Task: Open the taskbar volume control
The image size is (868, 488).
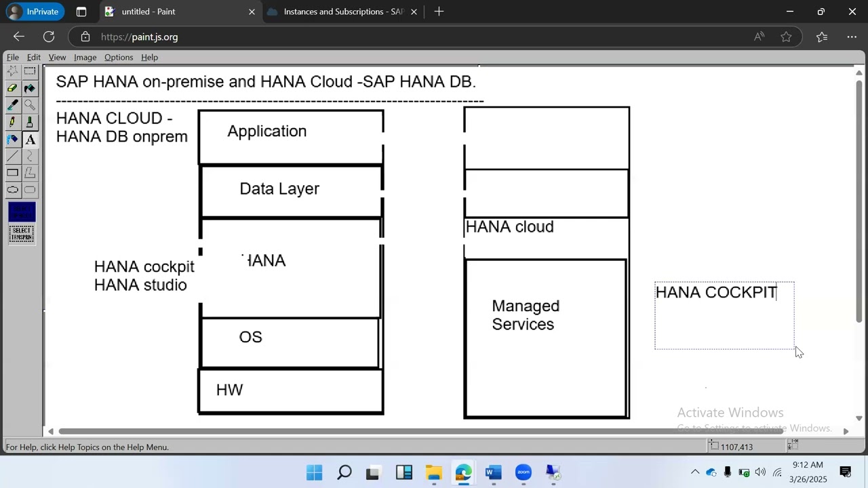Action: click(760, 472)
